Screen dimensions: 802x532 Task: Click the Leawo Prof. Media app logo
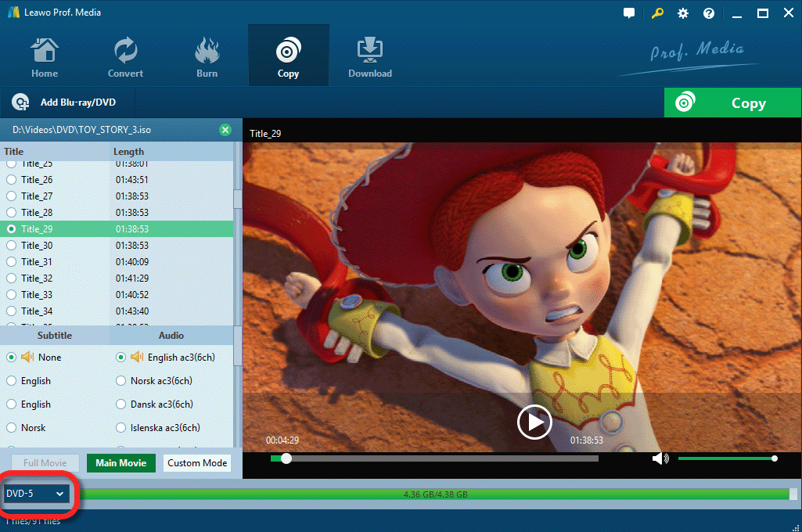click(x=13, y=13)
